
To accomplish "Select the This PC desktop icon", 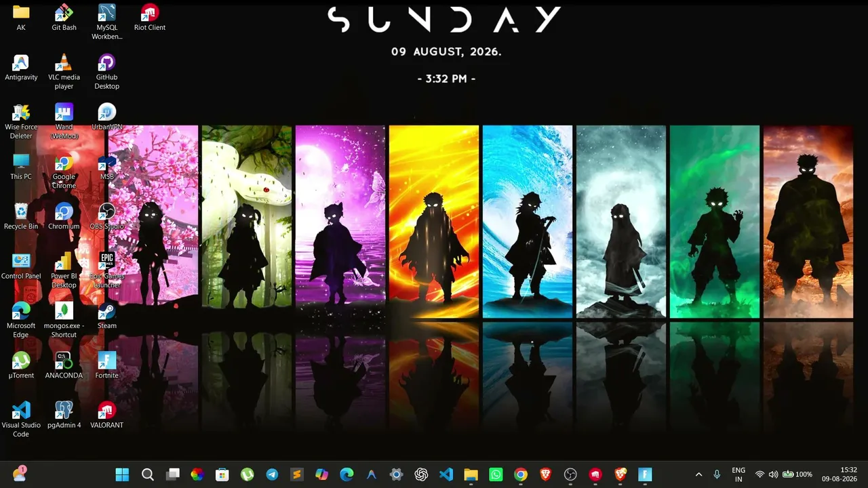I will tap(21, 167).
